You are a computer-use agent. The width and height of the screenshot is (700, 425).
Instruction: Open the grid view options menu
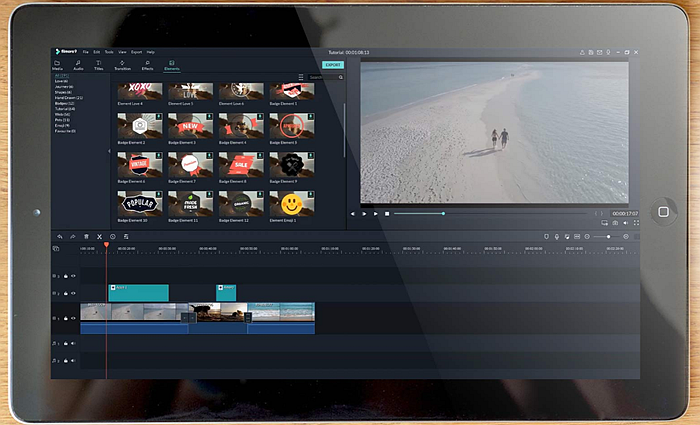point(301,77)
